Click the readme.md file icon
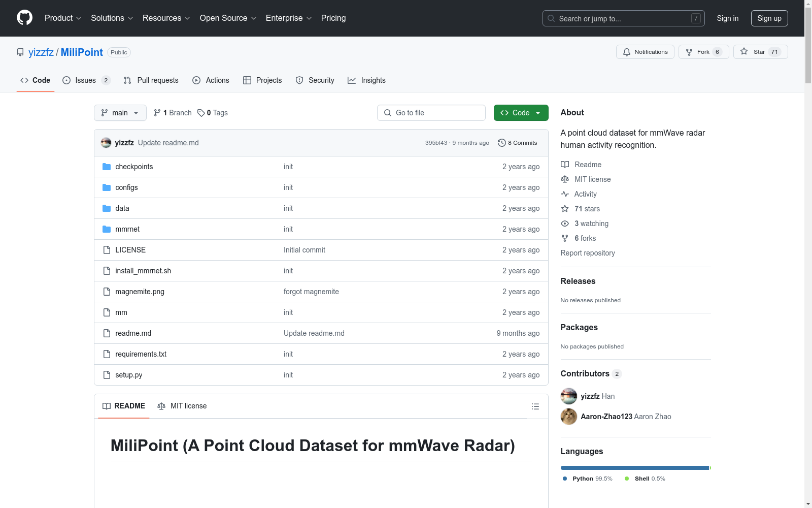Image resolution: width=812 pixels, height=508 pixels. [x=107, y=333]
